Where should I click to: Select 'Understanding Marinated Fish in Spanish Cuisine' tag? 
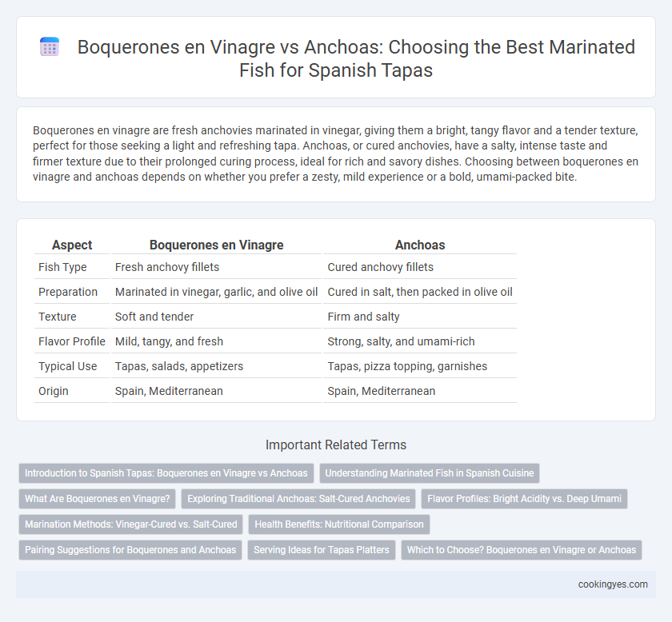(430, 473)
